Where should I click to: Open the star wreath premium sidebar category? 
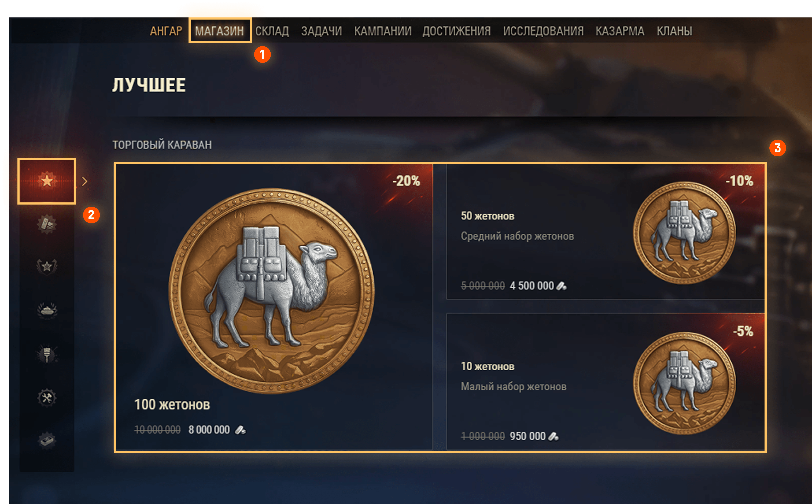tap(47, 267)
